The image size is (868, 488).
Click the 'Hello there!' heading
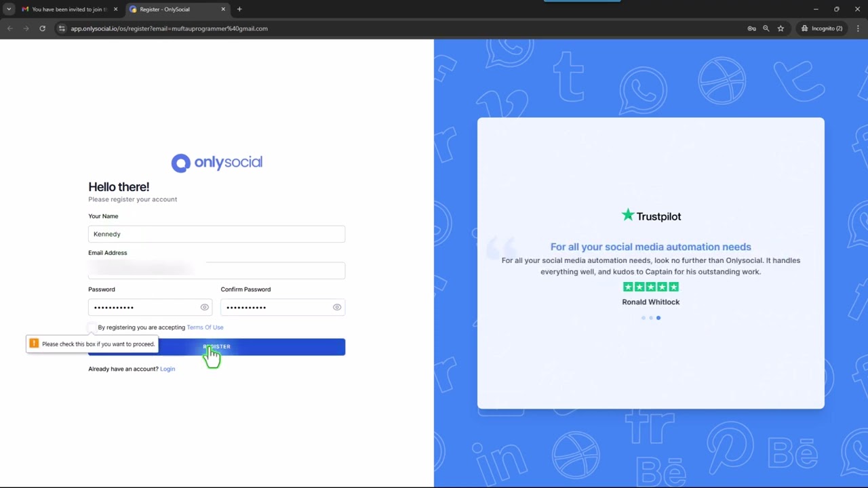[119, 186]
